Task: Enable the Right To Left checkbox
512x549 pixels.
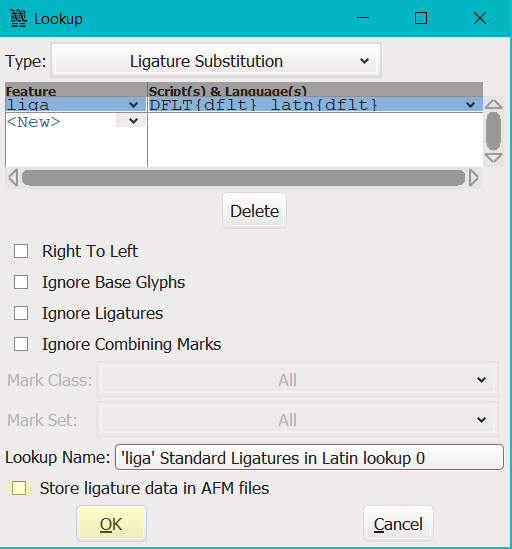Action: 21,251
